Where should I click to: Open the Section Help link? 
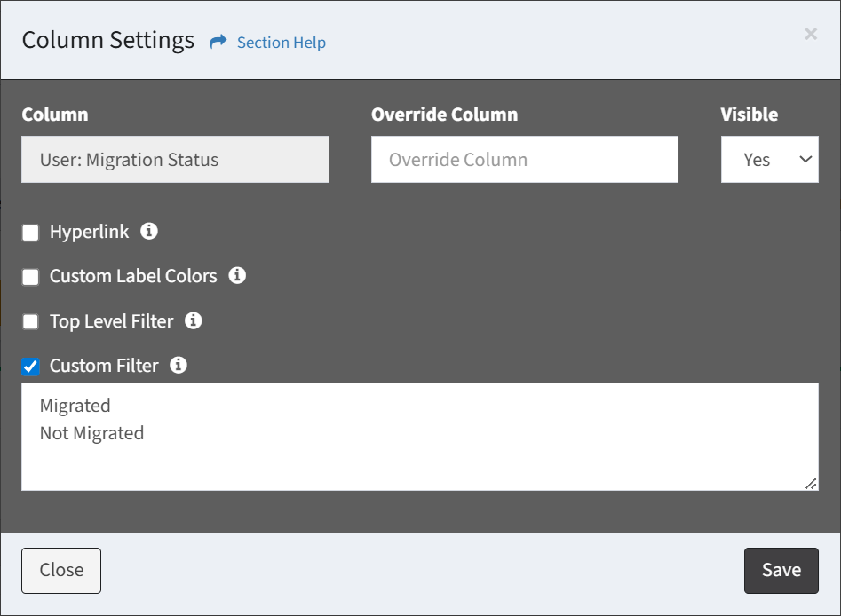tap(281, 43)
